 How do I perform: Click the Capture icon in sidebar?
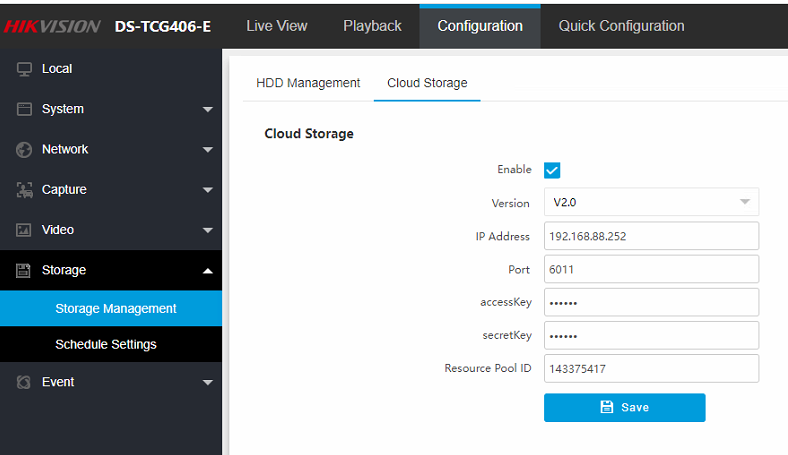(25, 190)
